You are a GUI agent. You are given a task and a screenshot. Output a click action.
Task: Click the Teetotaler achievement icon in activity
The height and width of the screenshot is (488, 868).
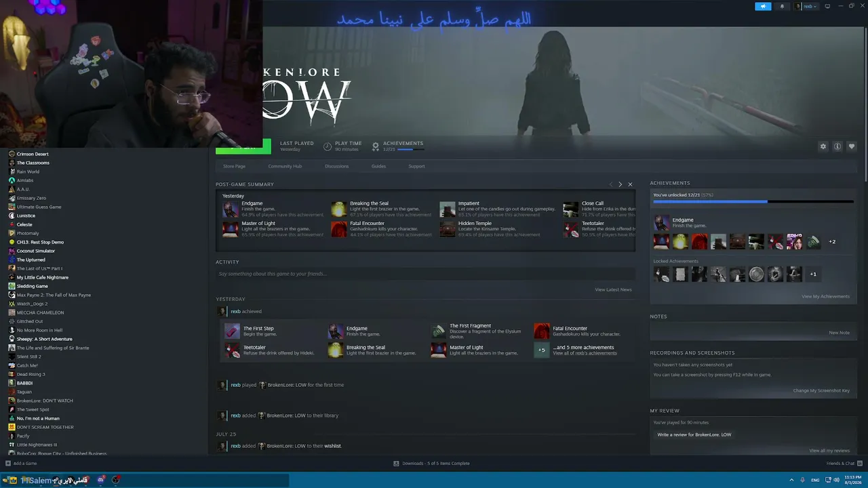pyautogui.click(x=233, y=350)
